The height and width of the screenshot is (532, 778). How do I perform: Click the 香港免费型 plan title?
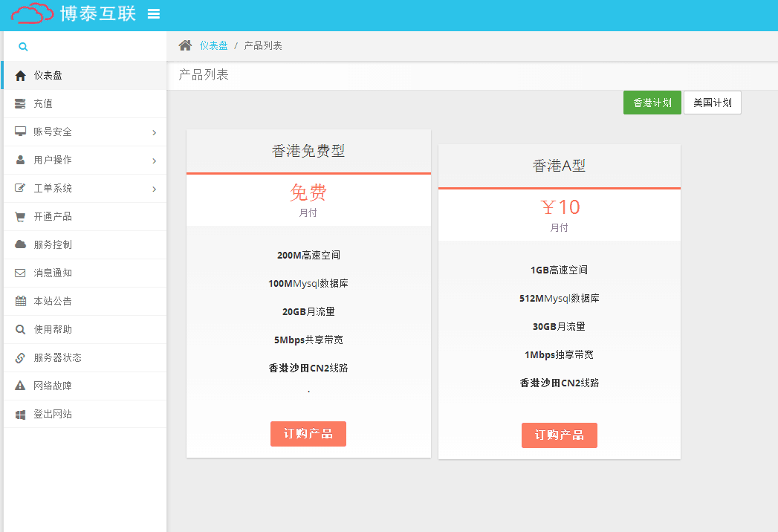point(308,151)
